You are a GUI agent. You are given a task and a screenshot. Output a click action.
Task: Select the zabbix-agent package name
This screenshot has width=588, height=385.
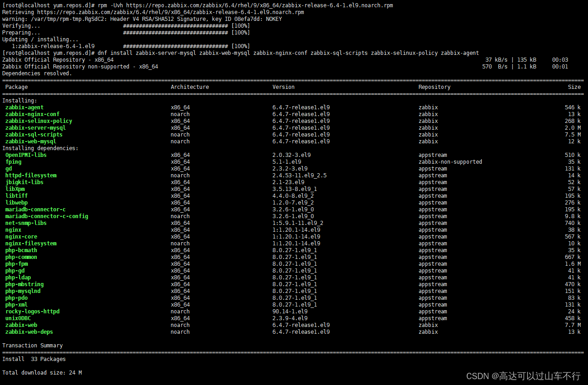25,107
